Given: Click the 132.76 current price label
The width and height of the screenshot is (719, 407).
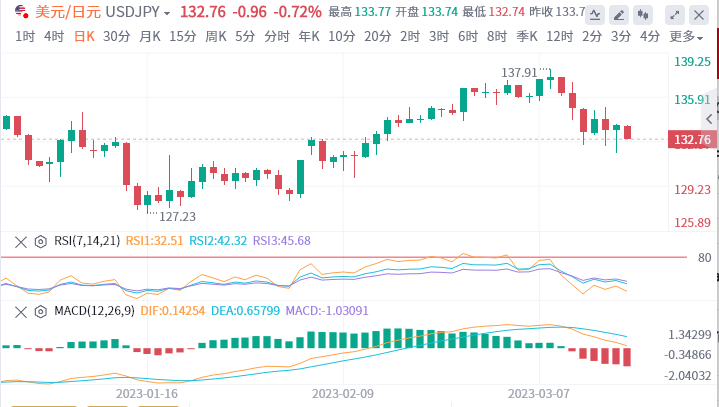Looking at the screenshot, I should tap(692, 139).
